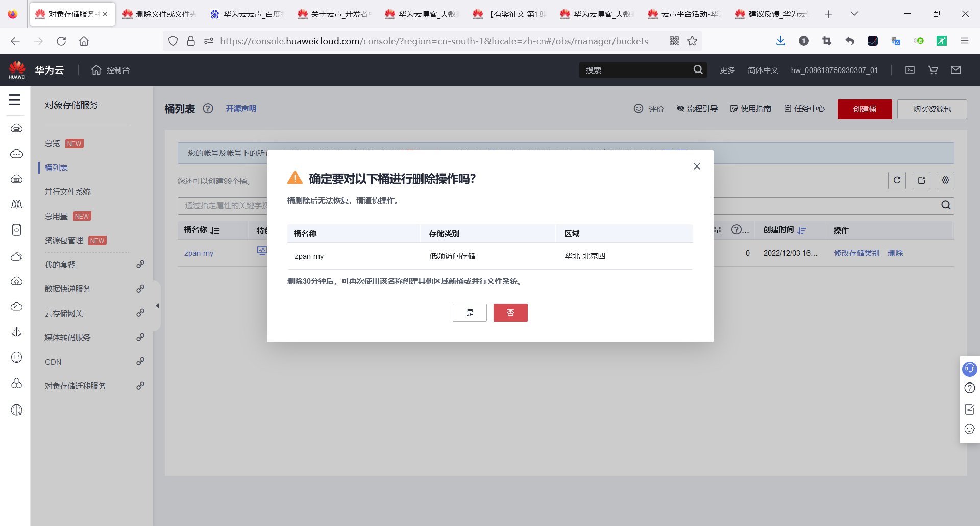Open the hamburger navigation menu icon
The image size is (980, 526).
[15, 101]
